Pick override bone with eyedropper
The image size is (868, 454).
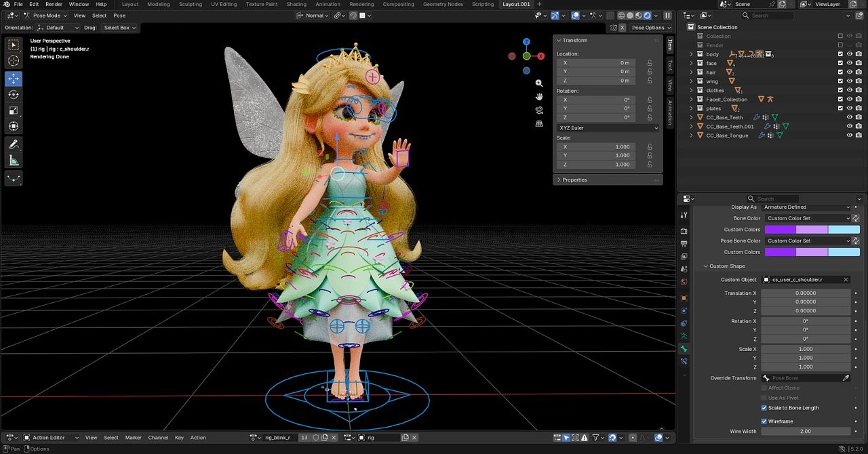point(846,378)
